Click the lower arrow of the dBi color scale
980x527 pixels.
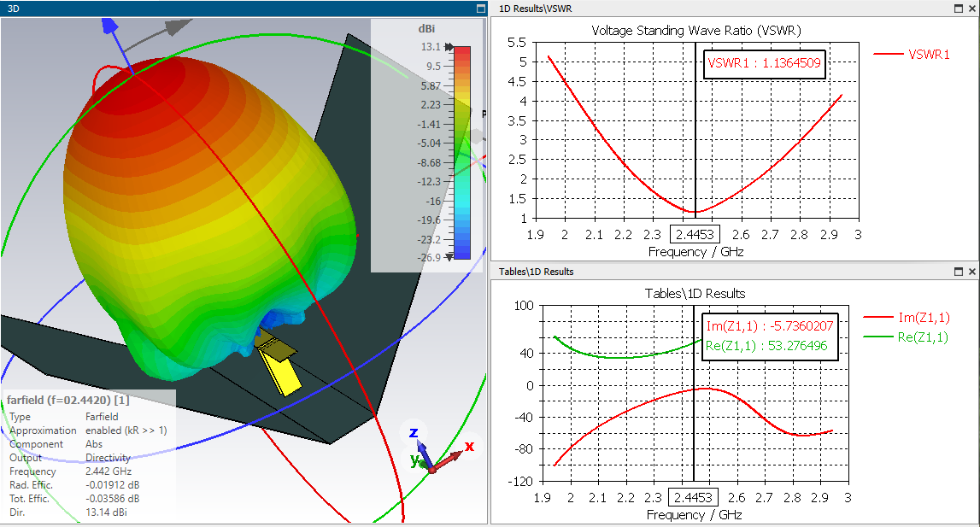point(449,257)
